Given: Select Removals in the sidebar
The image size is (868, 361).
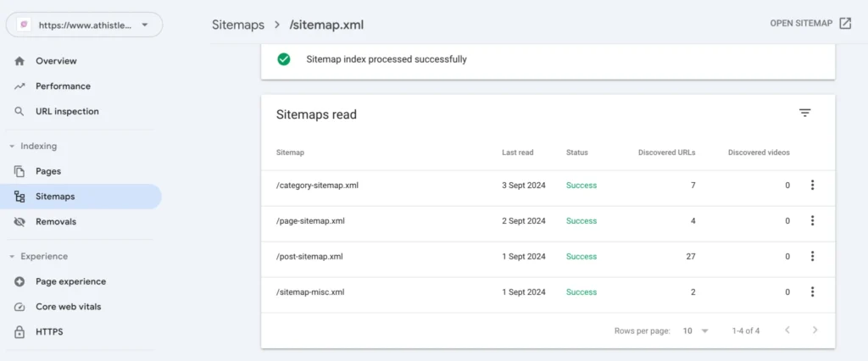Looking at the screenshot, I should click(x=56, y=222).
